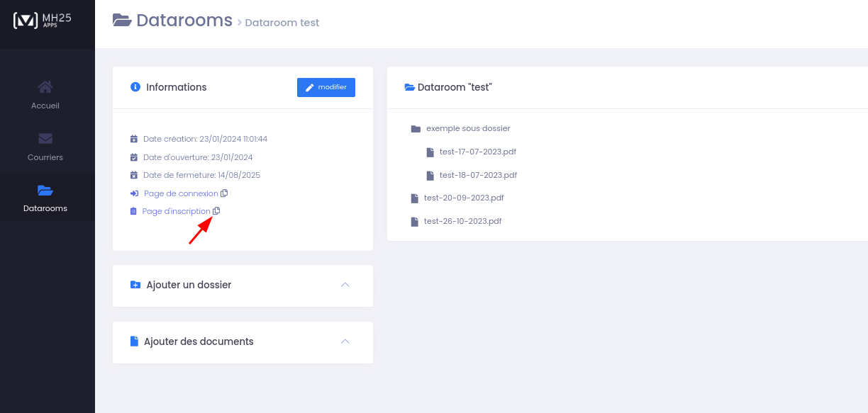Click the Informations info icon
The image size is (868, 413).
coord(135,87)
